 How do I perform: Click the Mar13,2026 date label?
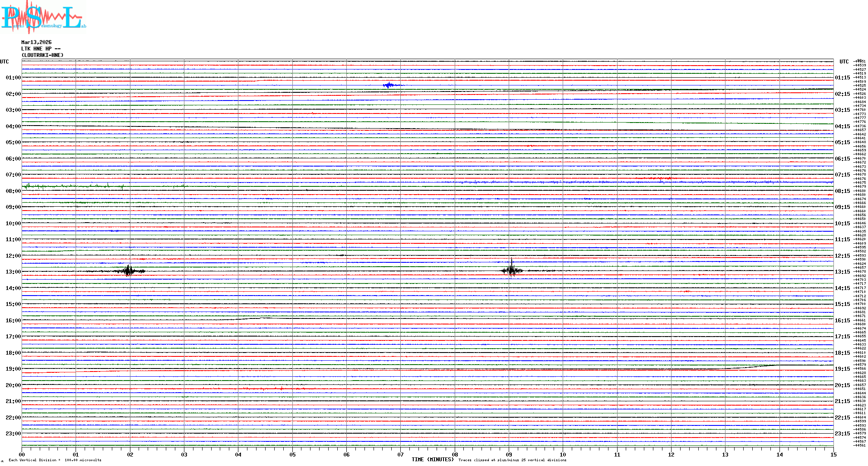(x=36, y=42)
